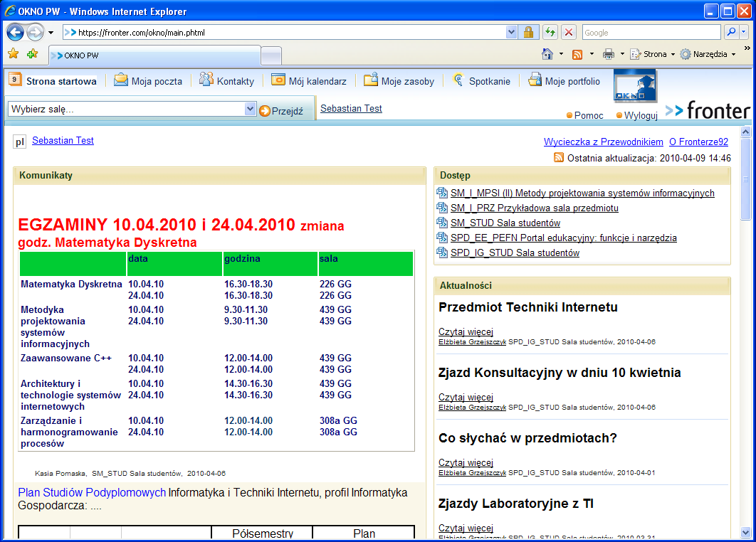Click RSS icon beside Ostatnia aktualizacja
The image size is (756, 542).
click(559, 157)
